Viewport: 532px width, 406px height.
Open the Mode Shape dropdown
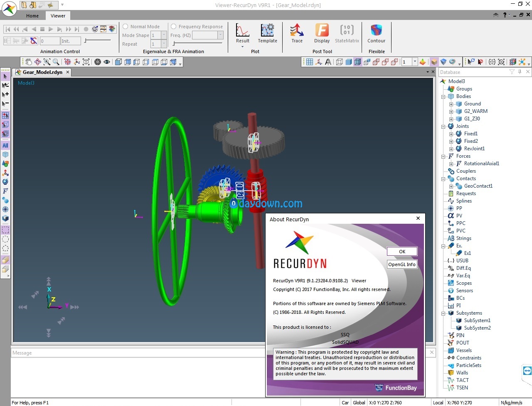click(x=164, y=35)
